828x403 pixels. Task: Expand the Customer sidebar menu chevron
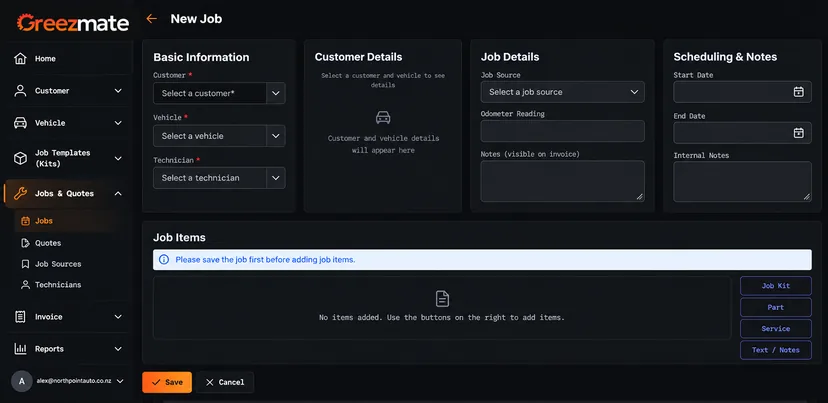point(118,91)
